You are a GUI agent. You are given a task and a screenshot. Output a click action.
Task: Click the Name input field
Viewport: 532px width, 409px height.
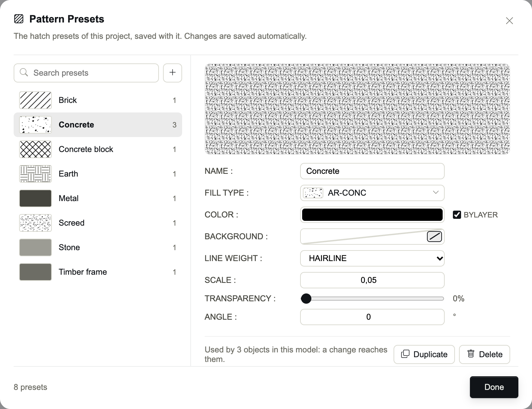[x=372, y=171]
